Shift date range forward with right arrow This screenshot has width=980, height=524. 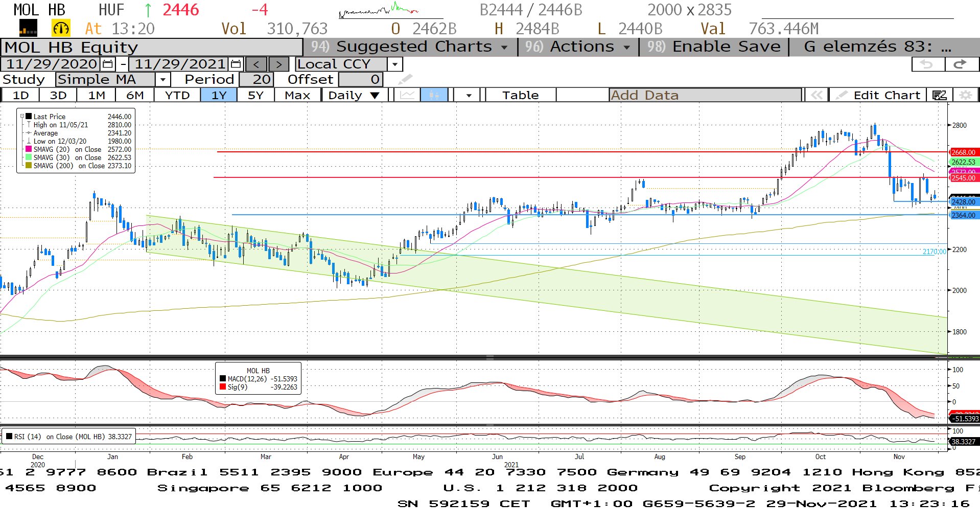tap(278, 64)
